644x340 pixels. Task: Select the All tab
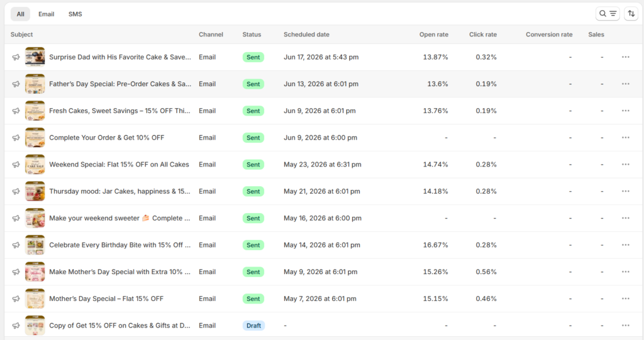pos(20,14)
